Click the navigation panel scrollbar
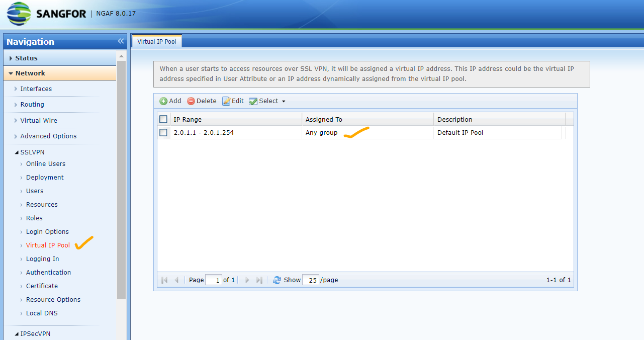The image size is (644, 340). tap(121, 180)
